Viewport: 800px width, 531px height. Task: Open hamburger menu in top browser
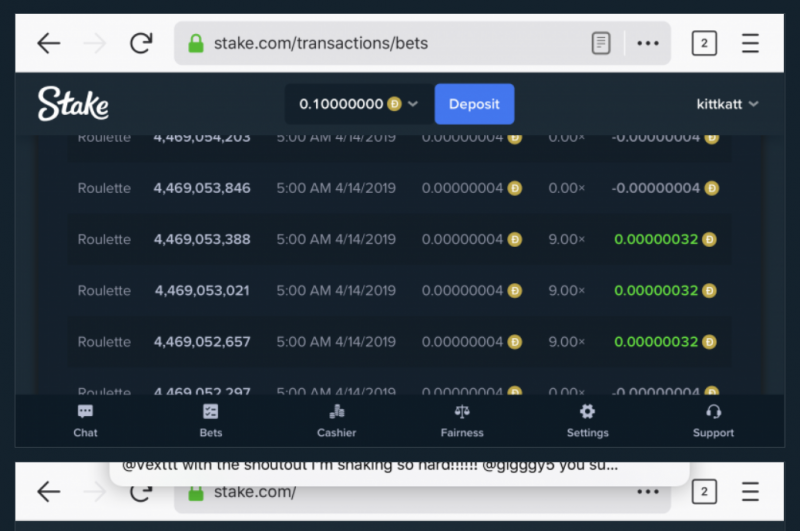(x=750, y=43)
